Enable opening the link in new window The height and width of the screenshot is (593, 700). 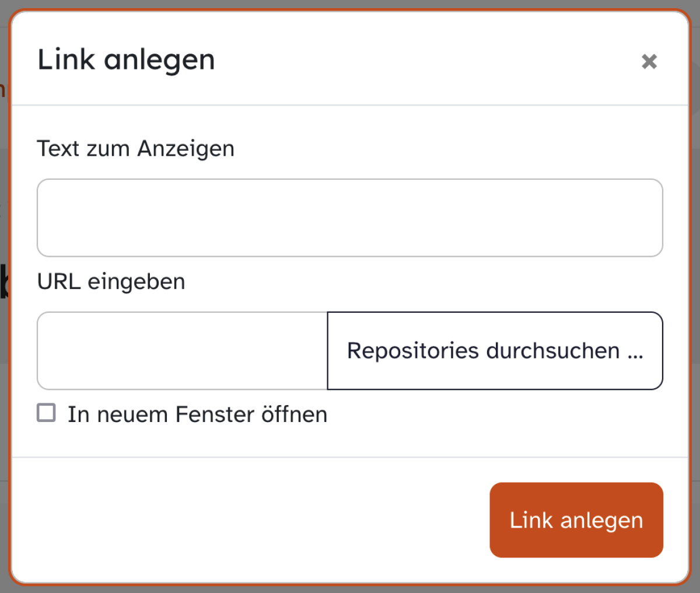[x=46, y=413]
